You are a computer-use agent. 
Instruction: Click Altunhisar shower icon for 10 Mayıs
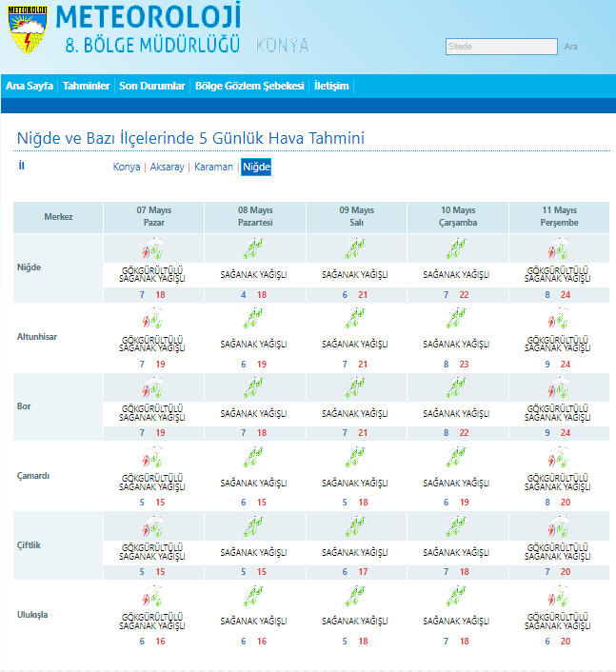pyautogui.click(x=457, y=319)
